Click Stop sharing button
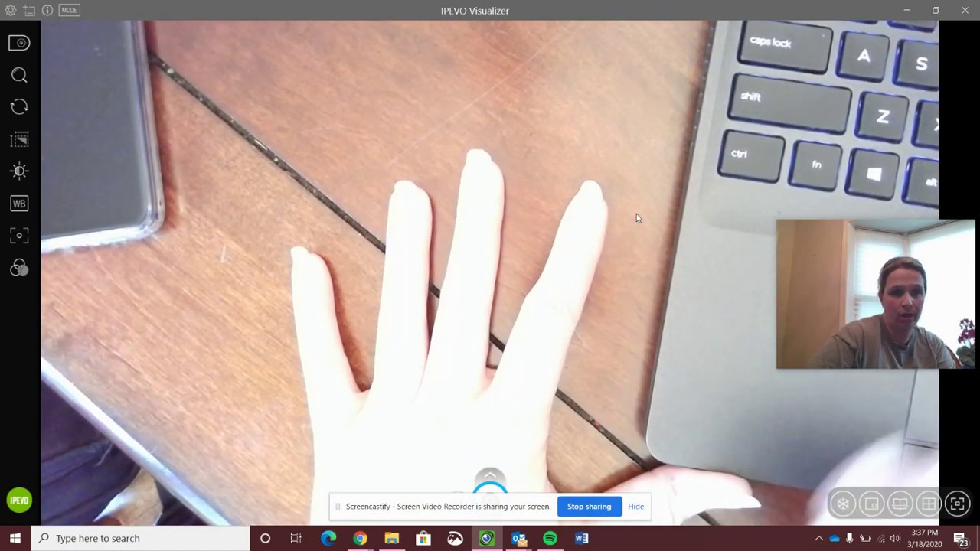 tap(589, 507)
